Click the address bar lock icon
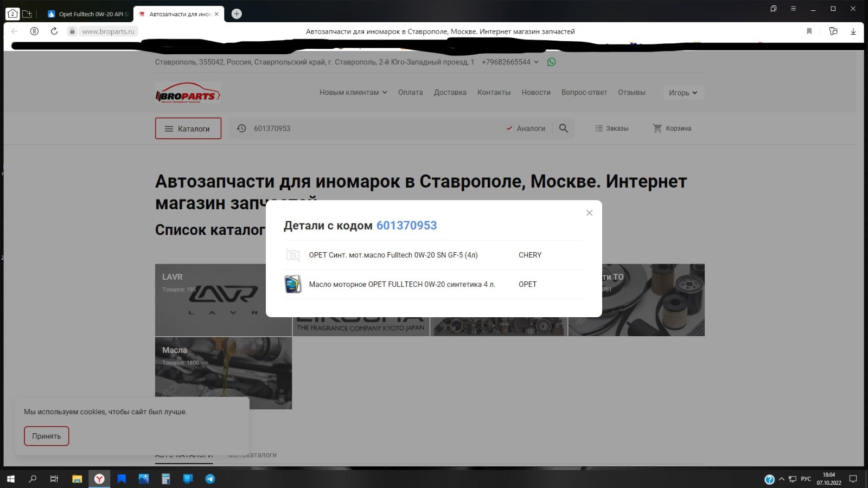This screenshot has width=868, height=488. [x=72, y=31]
